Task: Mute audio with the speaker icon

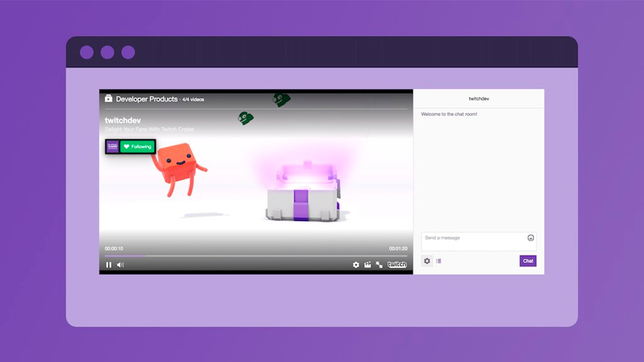Action: [x=119, y=264]
